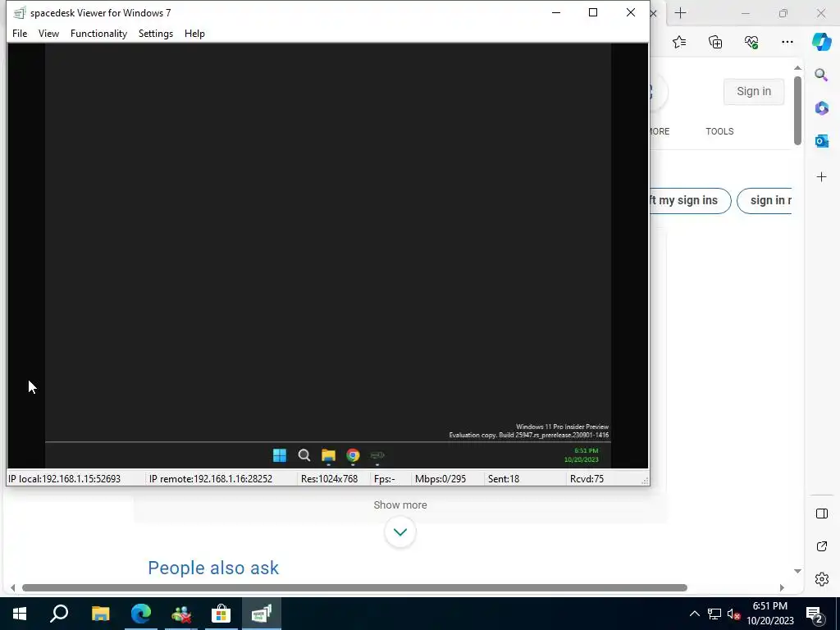The image size is (840, 630).
Task: Click the spacedesk Viewer taskbar button
Action: 262,614
